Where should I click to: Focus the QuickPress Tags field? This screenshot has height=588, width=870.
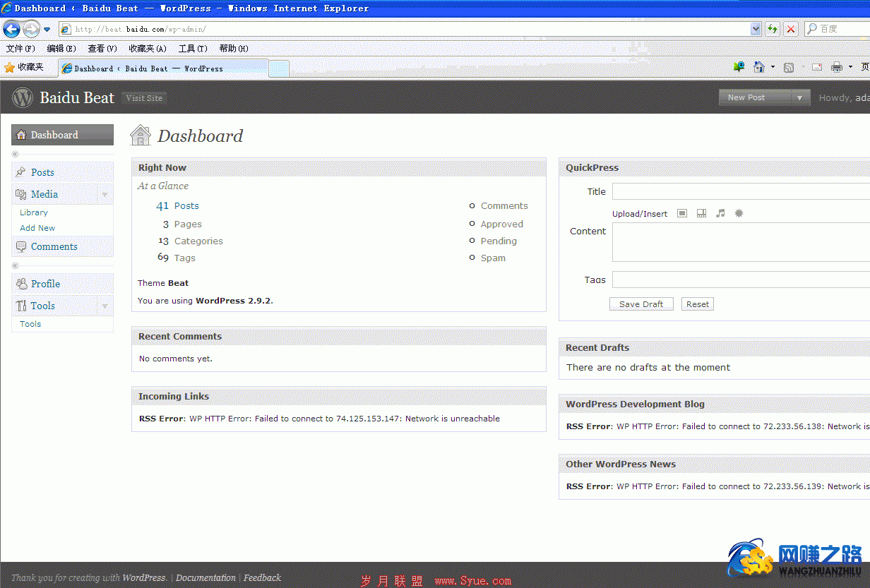(741, 280)
